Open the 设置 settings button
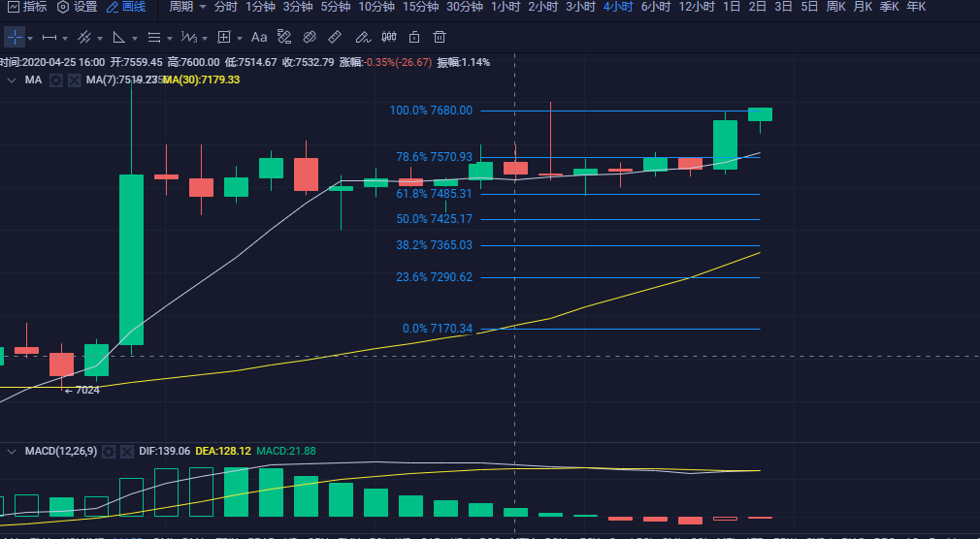980x539 pixels. (x=78, y=7)
